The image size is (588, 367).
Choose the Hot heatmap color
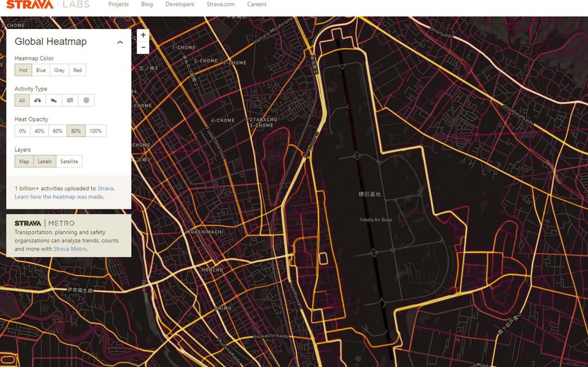coord(23,70)
